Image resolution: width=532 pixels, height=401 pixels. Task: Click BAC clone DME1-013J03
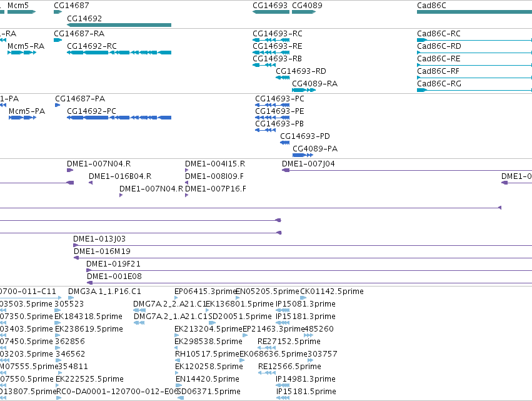[x=303, y=245]
